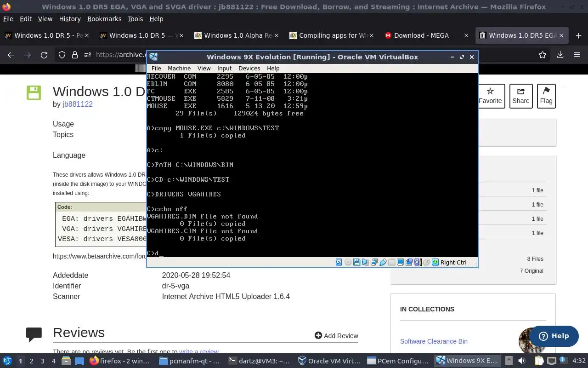The height and width of the screenshot is (368, 588).
Task: Click the mouse integration indicator in VirtualBox
Action: pos(427,262)
